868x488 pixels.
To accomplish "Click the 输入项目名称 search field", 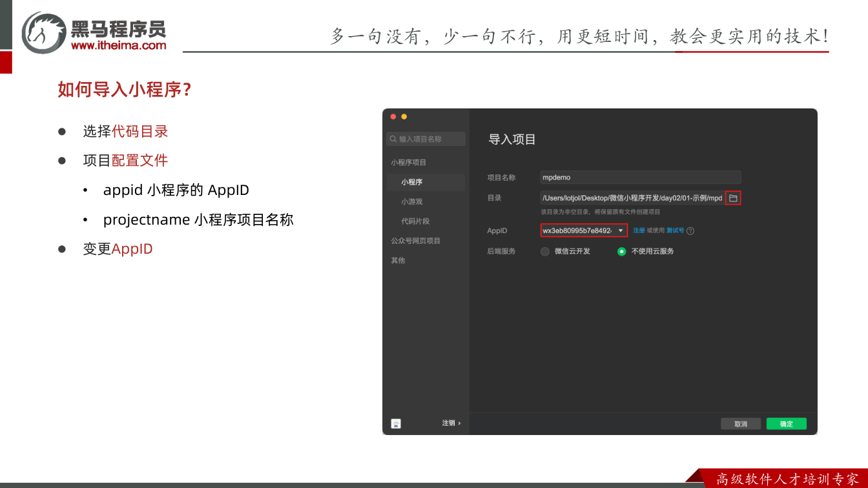I will pyautogui.click(x=426, y=139).
